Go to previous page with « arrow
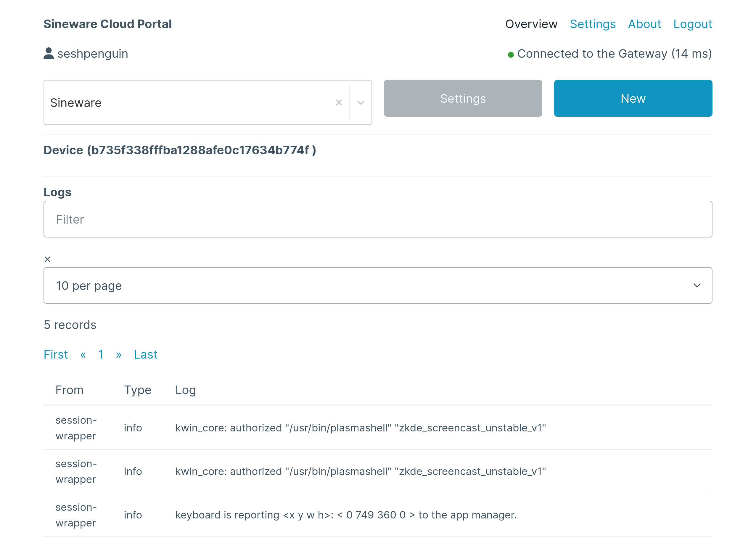This screenshot has width=756, height=546. (x=83, y=354)
